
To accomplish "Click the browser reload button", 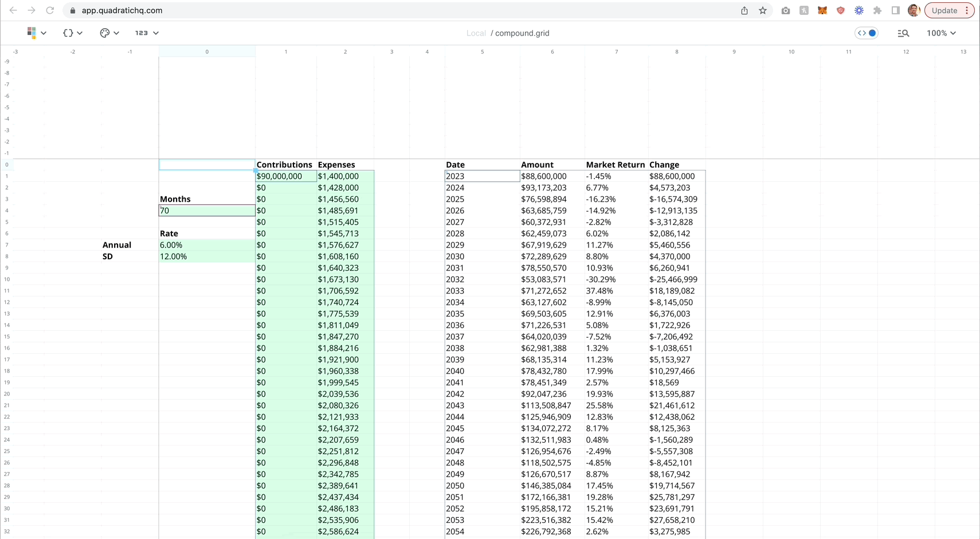I will pyautogui.click(x=50, y=10).
